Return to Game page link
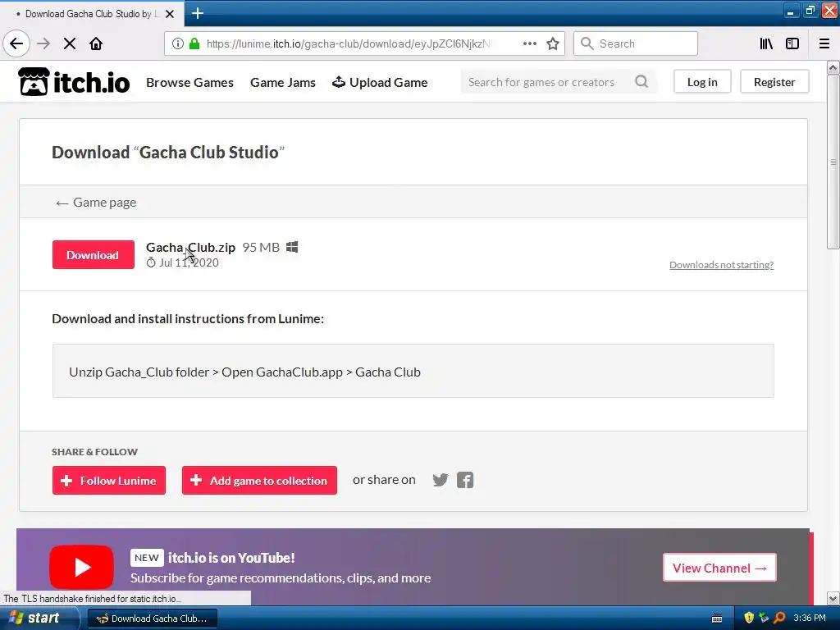The image size is (840, 630). [96, 203]
